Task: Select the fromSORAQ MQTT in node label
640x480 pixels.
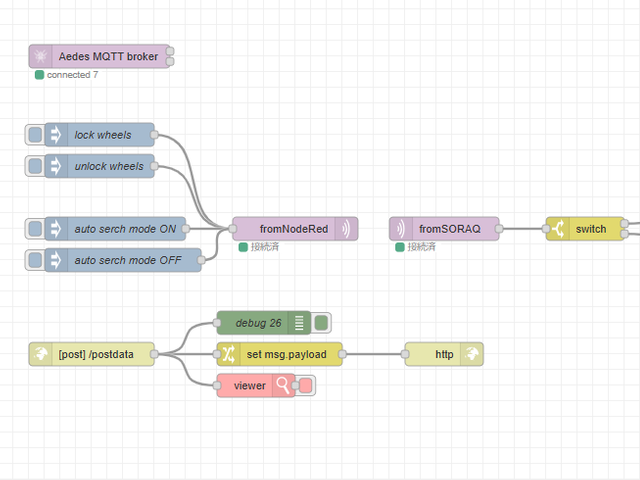Action: coord(450,229)
